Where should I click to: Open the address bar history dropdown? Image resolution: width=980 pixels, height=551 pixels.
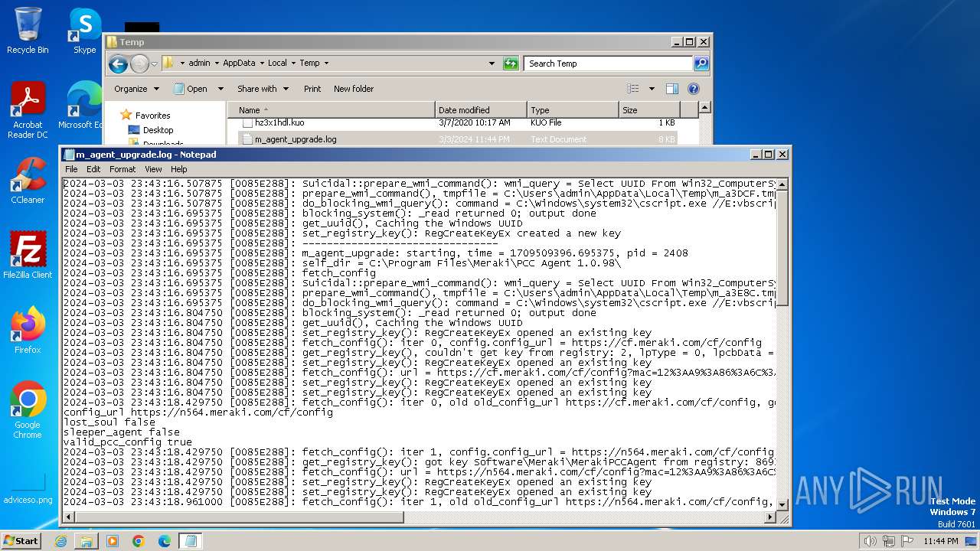click(492, 64)
